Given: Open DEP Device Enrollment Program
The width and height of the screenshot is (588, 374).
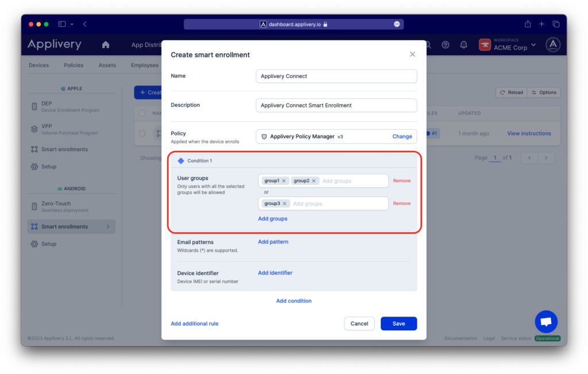Looking at the screenshot, I should (71, 106).
